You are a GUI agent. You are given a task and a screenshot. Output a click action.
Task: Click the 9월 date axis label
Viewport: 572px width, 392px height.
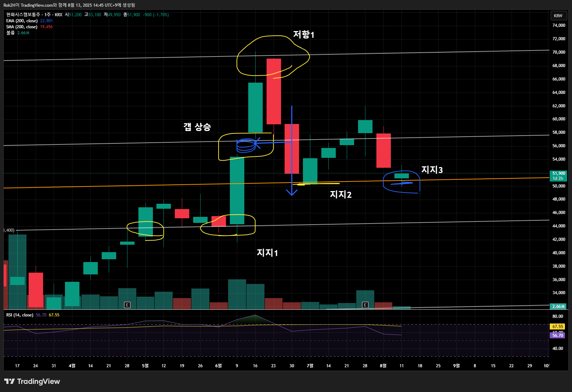tap(457, 366)
